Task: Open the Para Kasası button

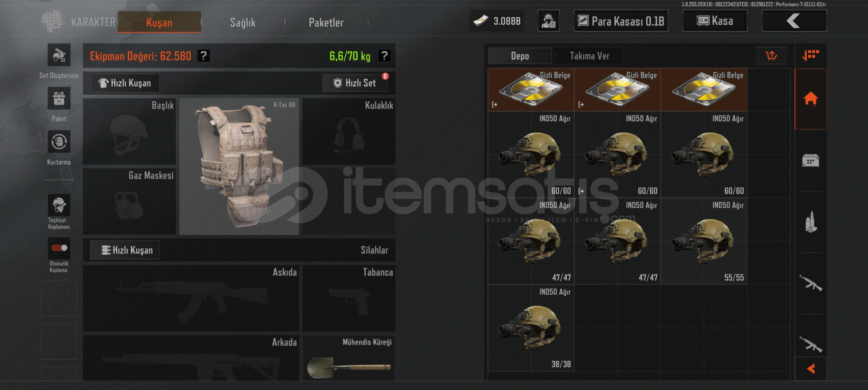Action: [621, 21]
